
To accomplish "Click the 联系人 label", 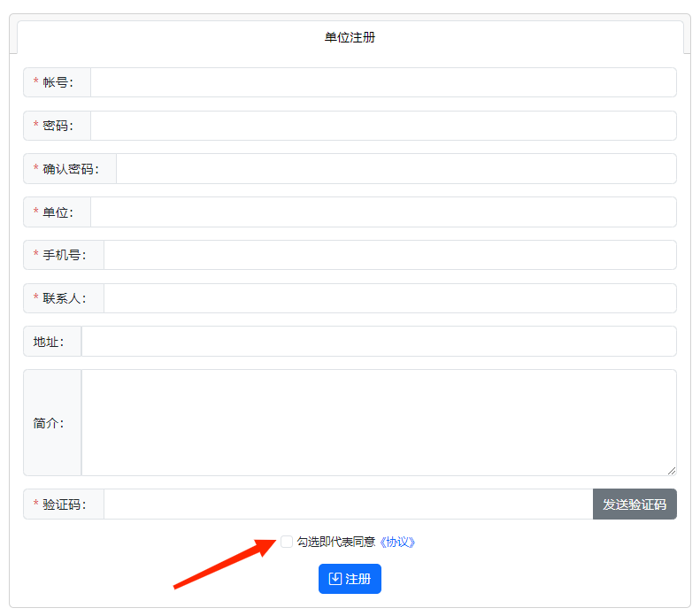I will click(64, 298).
